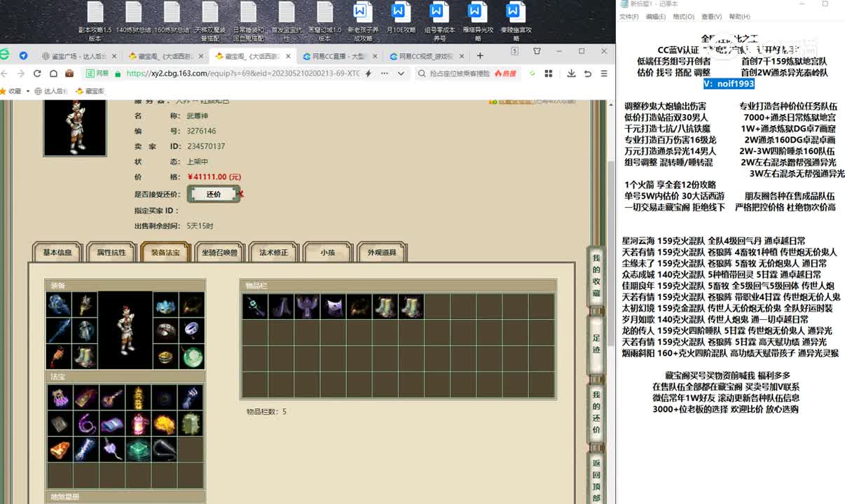Image resolution: width=845 pixels, height=504 pixels.
Task: Click the browser home icon
Action: (x=53, y=73)
